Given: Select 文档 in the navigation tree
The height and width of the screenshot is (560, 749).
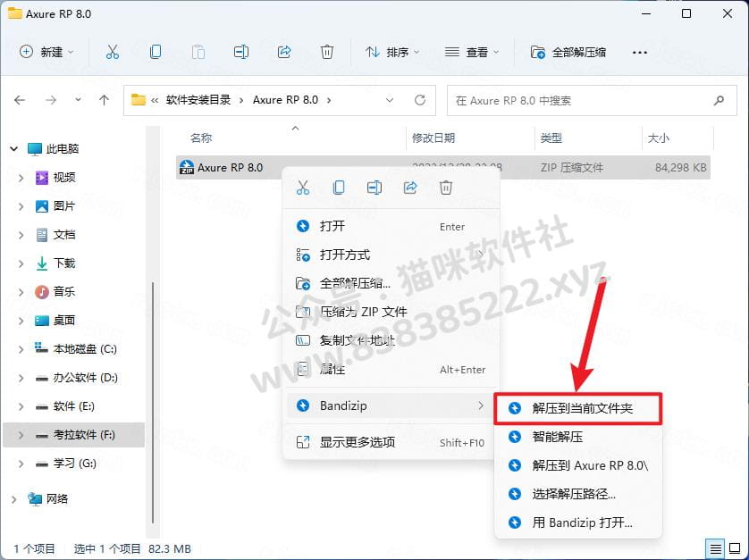Looking at the screenshot, I should point(64,235).
